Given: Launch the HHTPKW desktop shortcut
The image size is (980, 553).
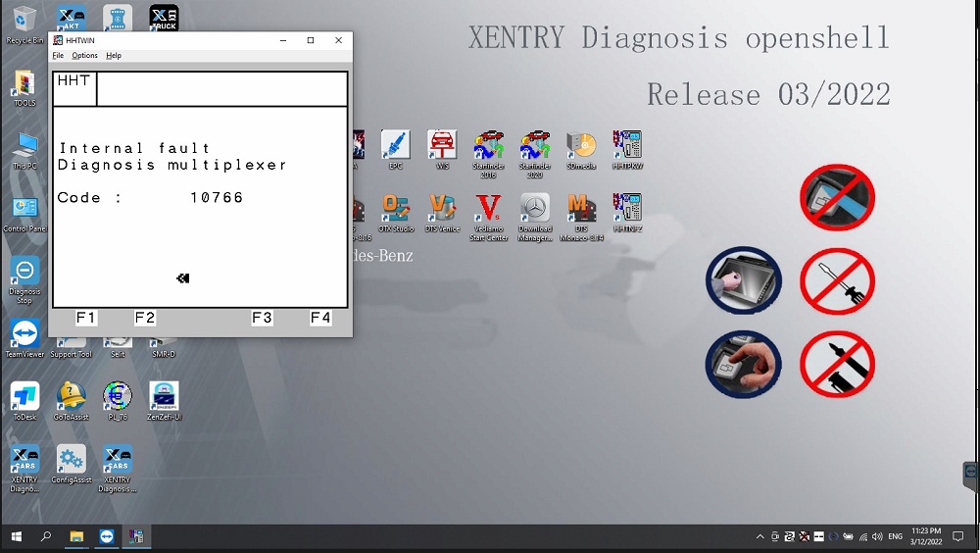Looking at the screenshot, I should 627,150.
